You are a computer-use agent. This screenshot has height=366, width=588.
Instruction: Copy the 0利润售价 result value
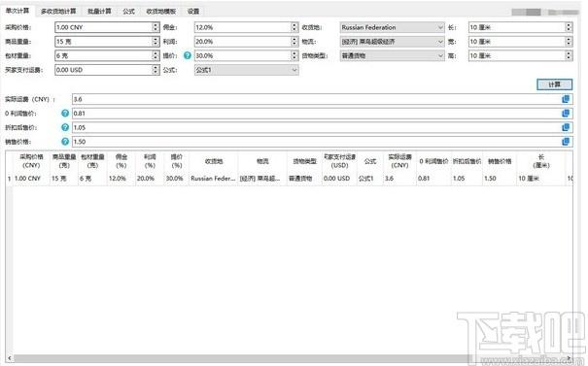[x=566, y=114]
